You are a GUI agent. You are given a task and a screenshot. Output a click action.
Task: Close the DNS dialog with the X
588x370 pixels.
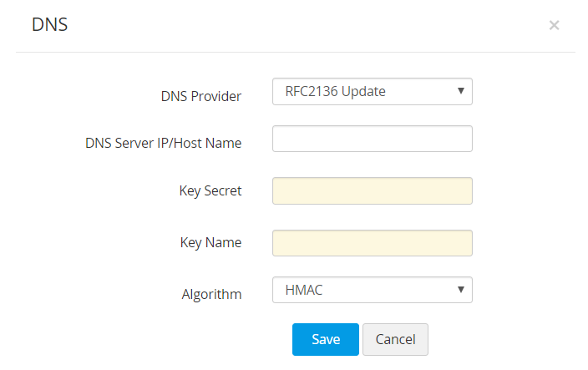pyautogui.click(x=554, y=25)
